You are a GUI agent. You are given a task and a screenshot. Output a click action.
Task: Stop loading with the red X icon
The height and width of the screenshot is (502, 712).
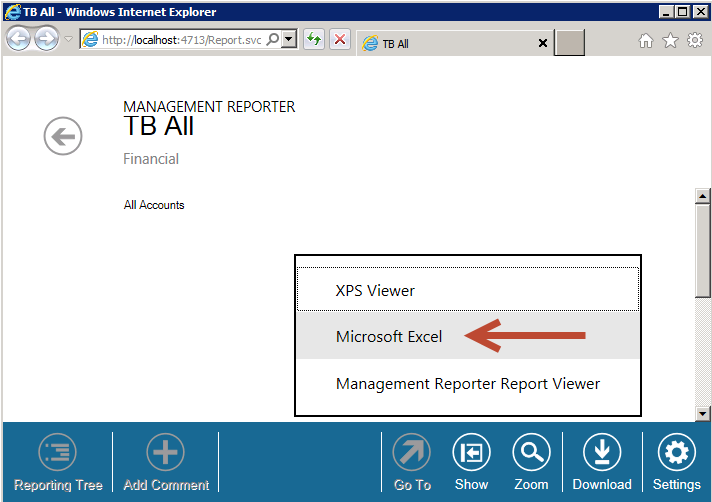coord(340,39)
